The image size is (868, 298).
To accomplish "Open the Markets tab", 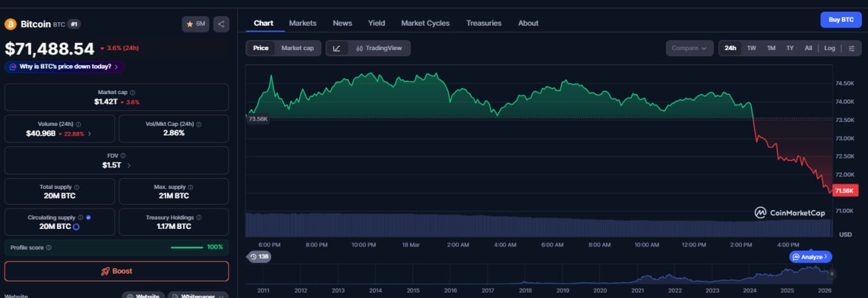I will coord(302,23).
